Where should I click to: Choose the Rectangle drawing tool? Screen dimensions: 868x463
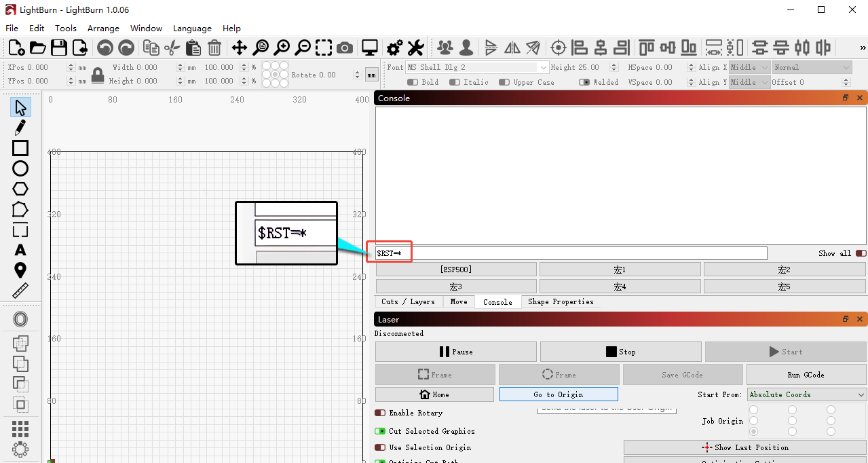20,148
